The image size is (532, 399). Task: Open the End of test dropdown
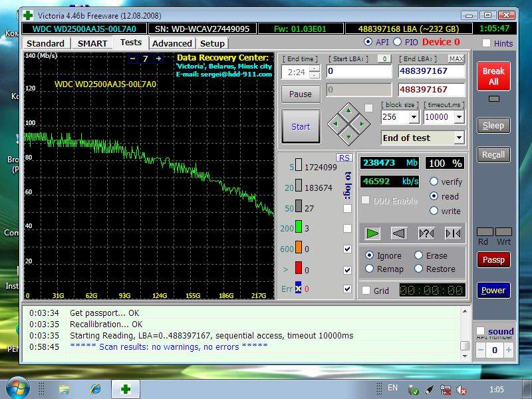coord(458,138)
